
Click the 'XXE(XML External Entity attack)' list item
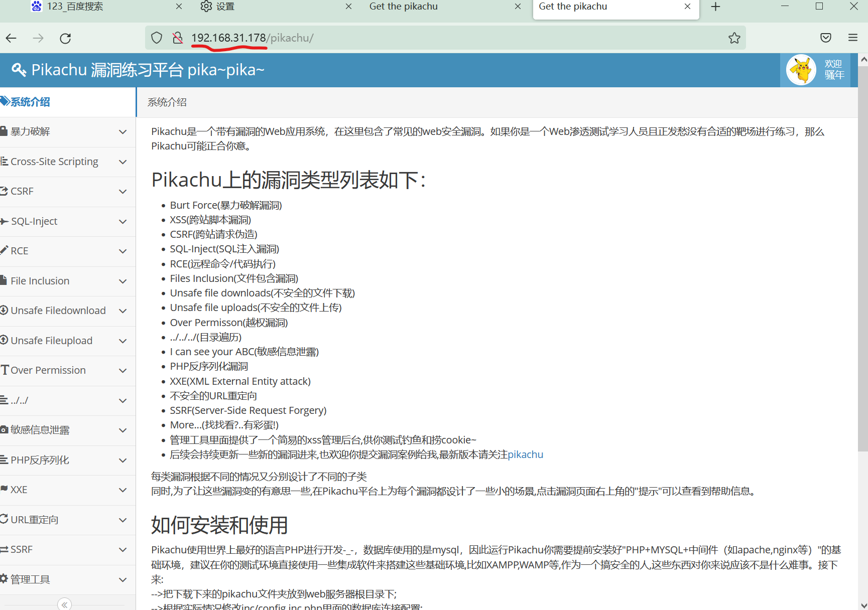tap(240, 381)
